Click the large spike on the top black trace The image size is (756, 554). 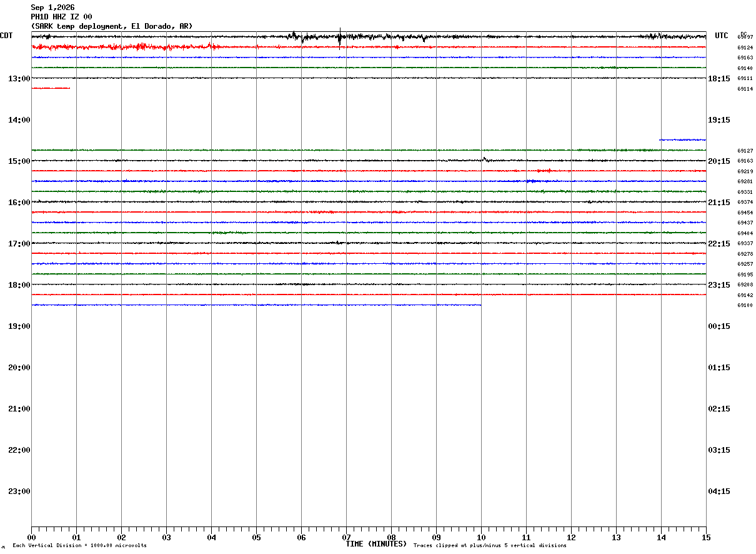tap(339, 38)
